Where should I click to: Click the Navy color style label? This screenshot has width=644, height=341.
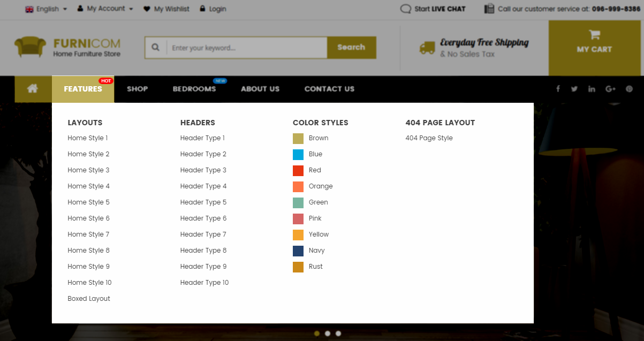pos(316,251)
